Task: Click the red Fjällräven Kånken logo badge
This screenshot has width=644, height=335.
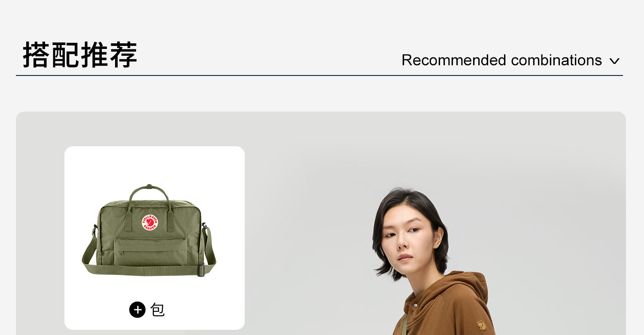Action: pos(150,222)
